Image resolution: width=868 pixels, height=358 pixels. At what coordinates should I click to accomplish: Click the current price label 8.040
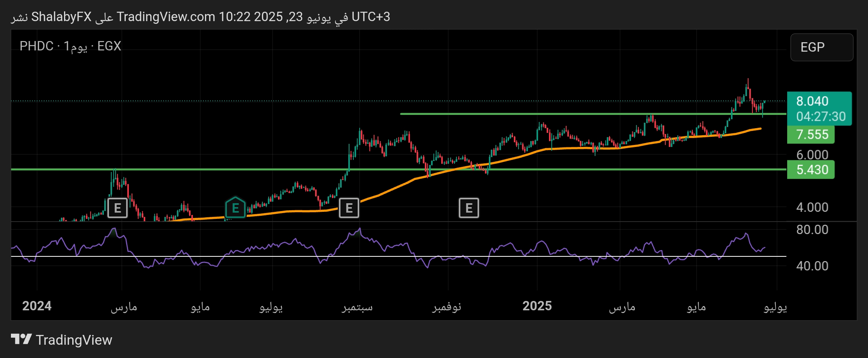pyautogui.click(x=812, y=101)
